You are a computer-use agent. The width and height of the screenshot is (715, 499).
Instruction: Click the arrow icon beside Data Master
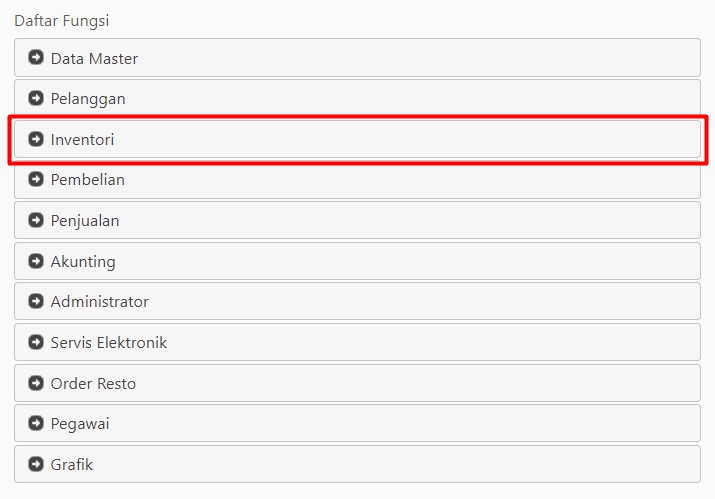(36, 57)
